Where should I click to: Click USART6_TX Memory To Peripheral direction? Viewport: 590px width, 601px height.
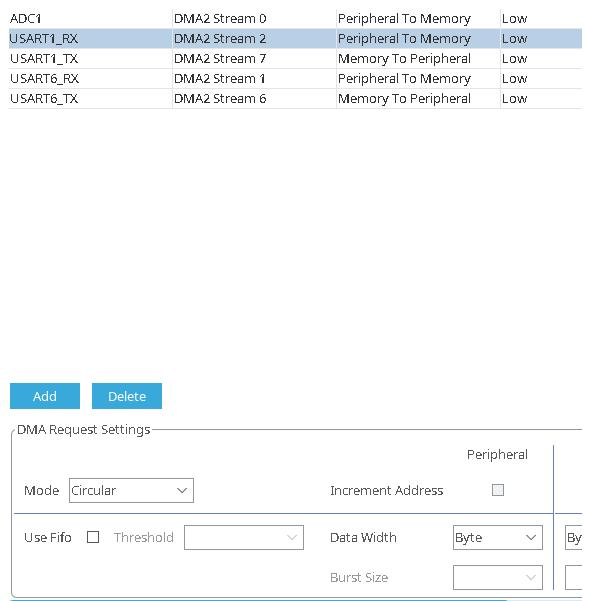click(418, 98)
